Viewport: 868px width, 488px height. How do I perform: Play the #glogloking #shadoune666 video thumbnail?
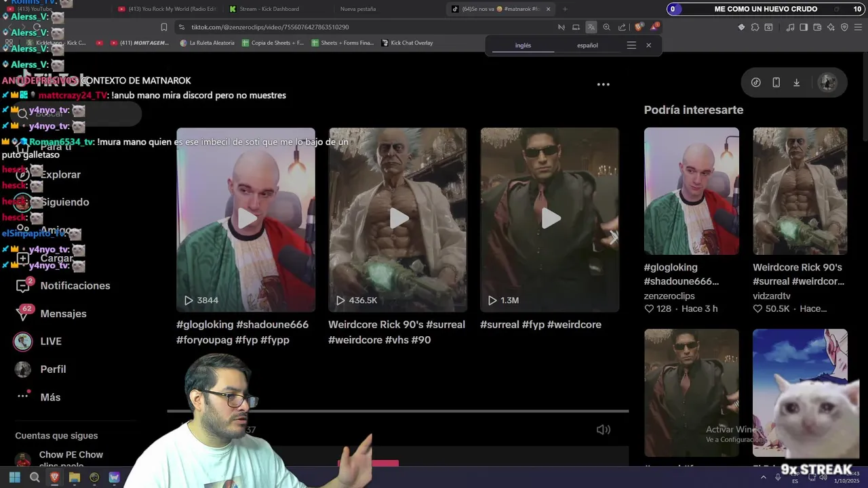(245, 219)
